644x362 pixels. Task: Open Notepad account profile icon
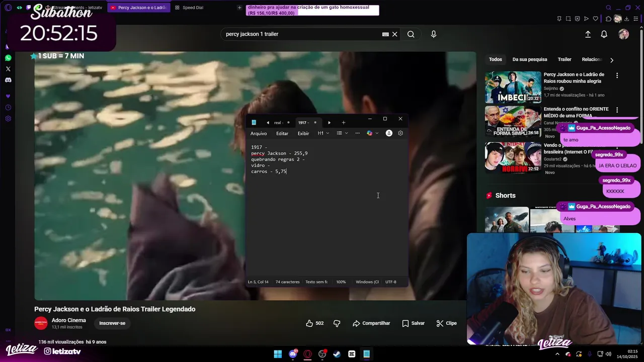389,133
